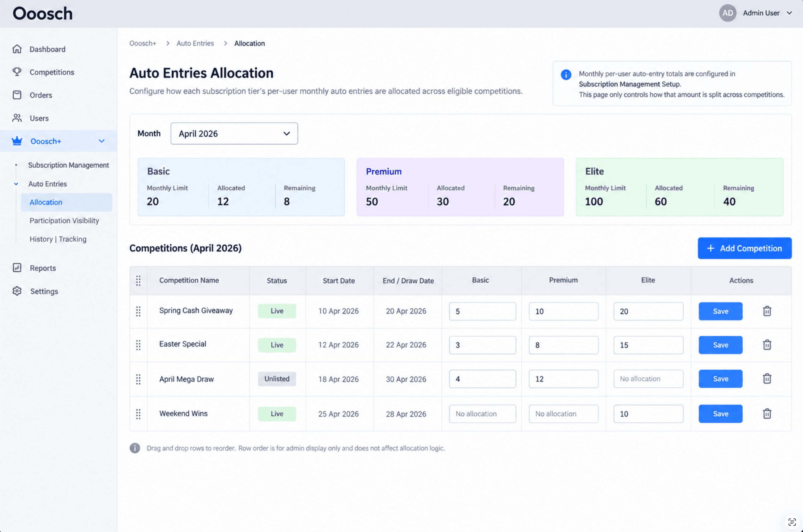This screenshot has height=532, width=803.
Task: Click the blue info icon in notice box
Action: 566,75
